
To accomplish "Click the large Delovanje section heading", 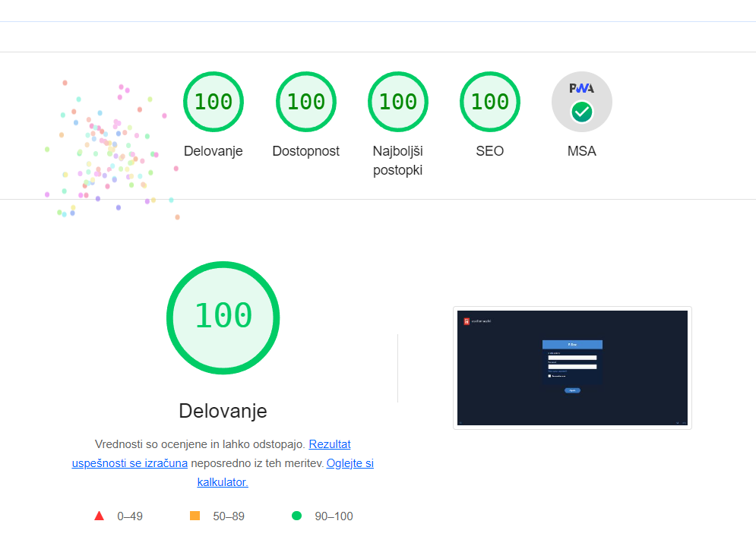I will tap(223, 411).
